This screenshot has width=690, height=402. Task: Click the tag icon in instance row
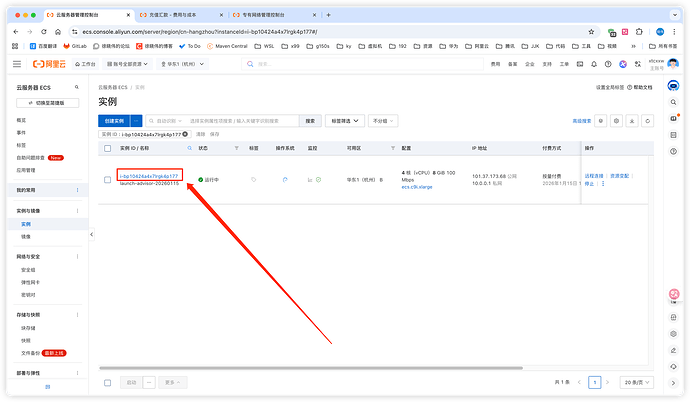[x=253, y=180]
